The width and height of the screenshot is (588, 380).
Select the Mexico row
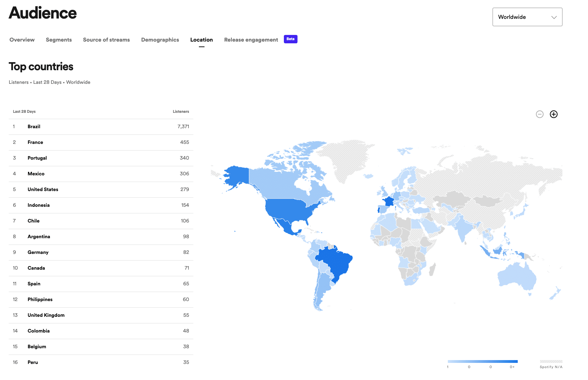tap(101, 174)
